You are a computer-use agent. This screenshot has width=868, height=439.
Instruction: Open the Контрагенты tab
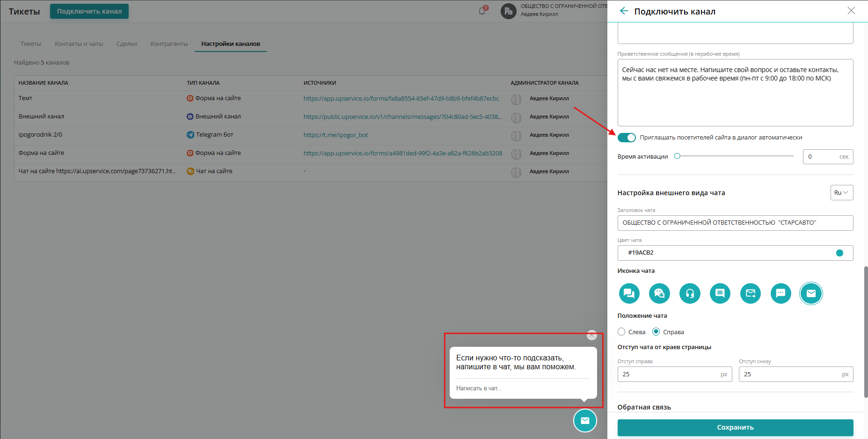click(169, 44)
